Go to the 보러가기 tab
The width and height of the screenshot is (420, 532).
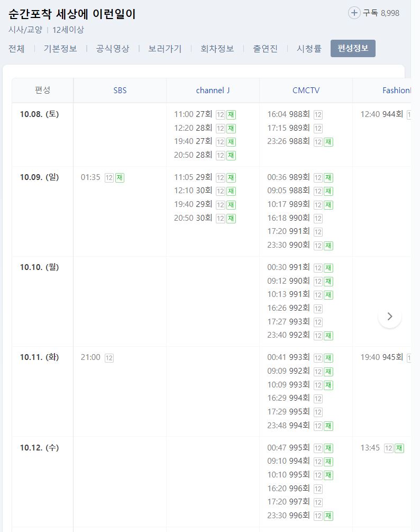[165, 49]
